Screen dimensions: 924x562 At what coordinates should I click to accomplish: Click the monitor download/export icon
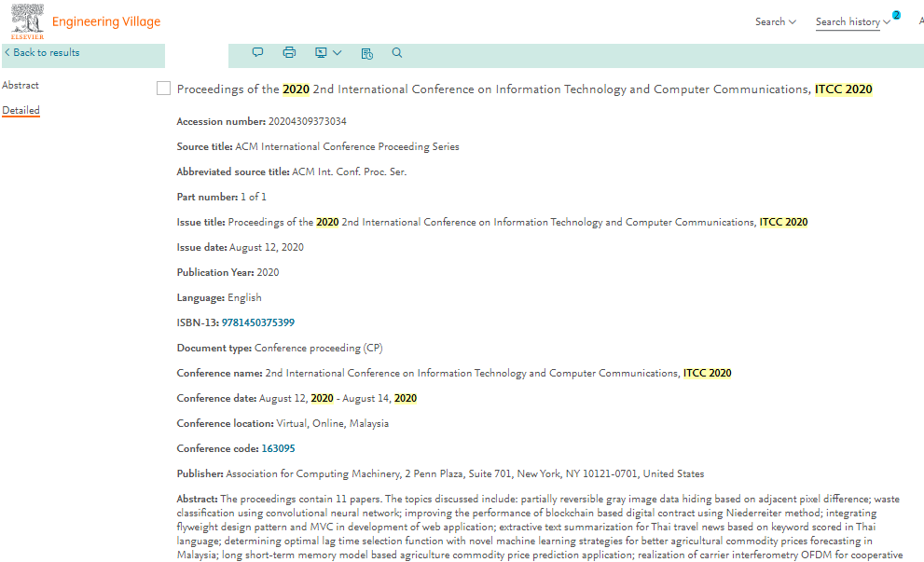[x=321, y=53]
